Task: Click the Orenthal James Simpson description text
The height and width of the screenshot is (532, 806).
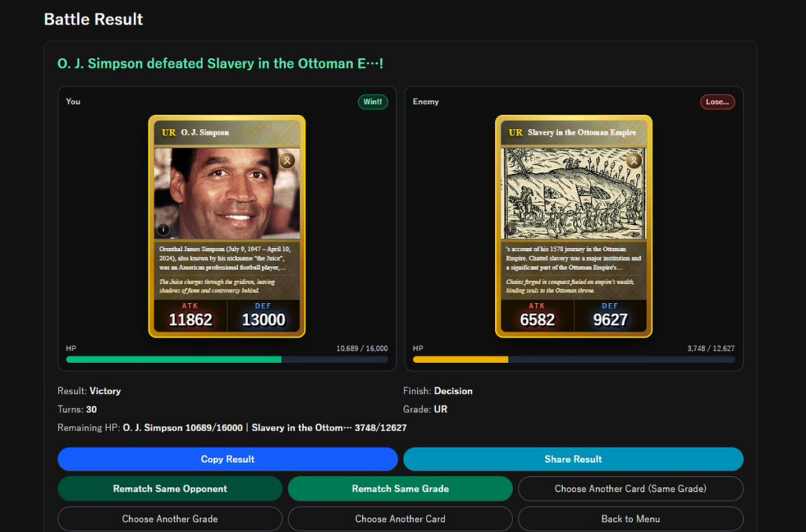Action: [226, 258]
